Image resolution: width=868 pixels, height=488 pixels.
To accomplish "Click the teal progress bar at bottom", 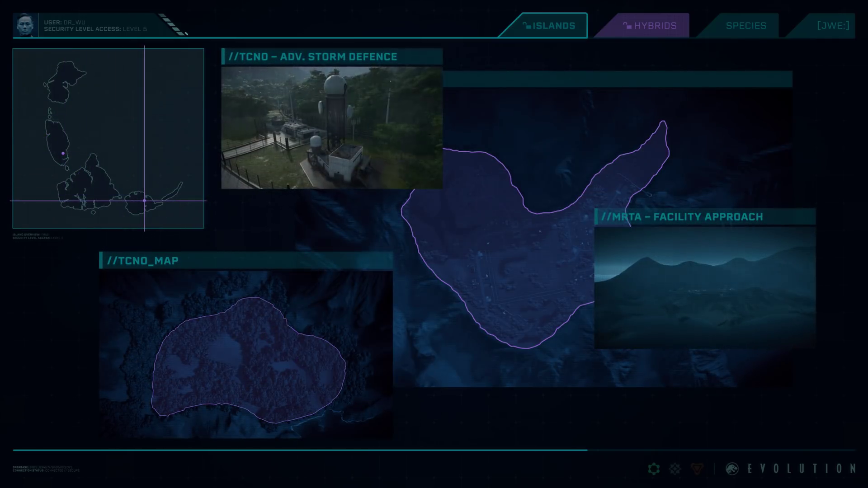I will click(x=300, y=450).
